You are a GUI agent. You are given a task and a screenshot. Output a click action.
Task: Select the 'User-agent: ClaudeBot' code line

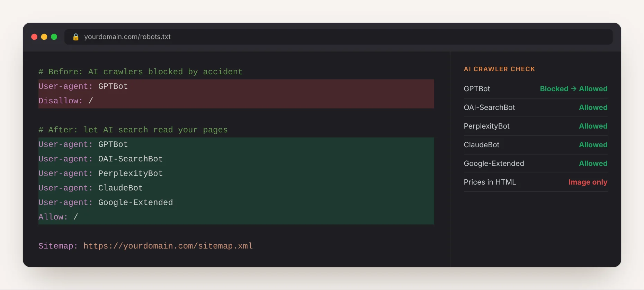[90, 188]
